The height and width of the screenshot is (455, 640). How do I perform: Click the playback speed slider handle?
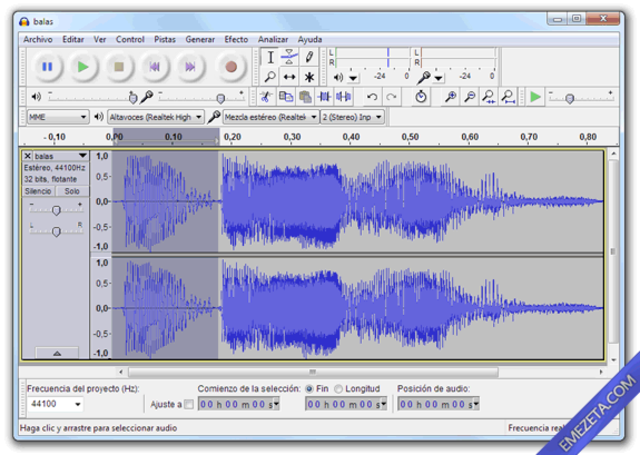click(570, 98)
